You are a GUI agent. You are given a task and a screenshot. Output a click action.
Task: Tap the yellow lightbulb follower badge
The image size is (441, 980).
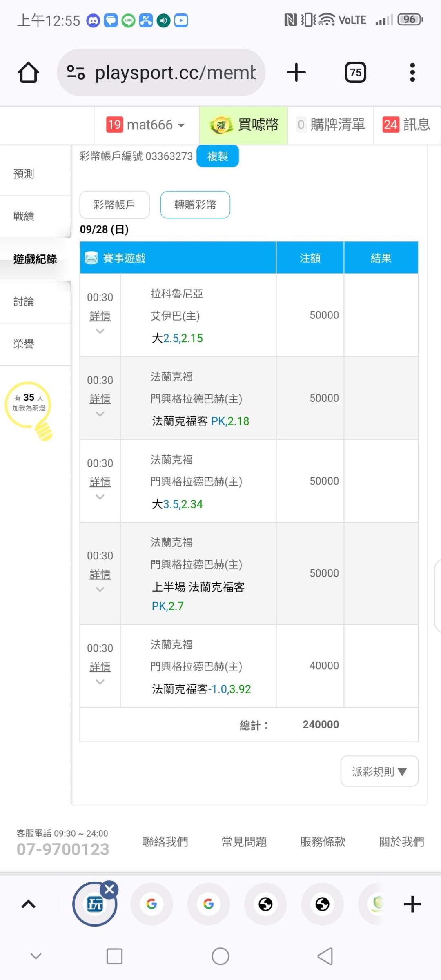[29, 409]
